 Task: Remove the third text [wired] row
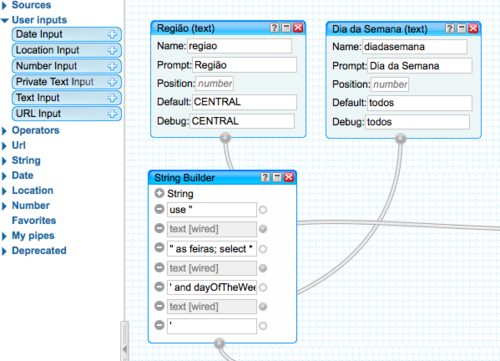(159, 306)
